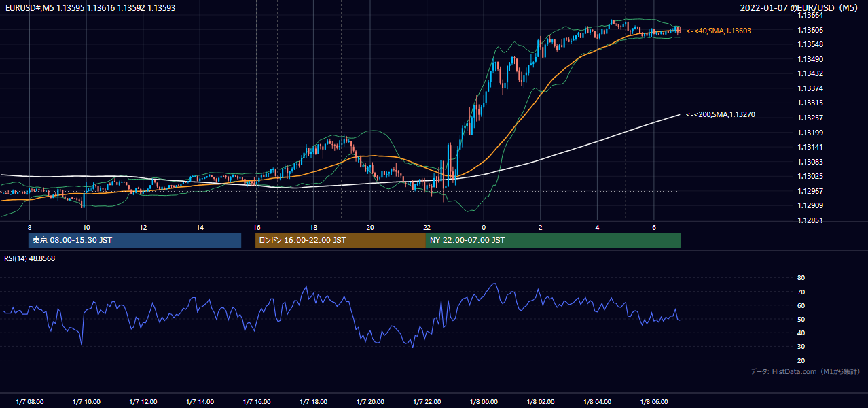
Task: Click price axis value 1.13025
Action: (810, 176)
